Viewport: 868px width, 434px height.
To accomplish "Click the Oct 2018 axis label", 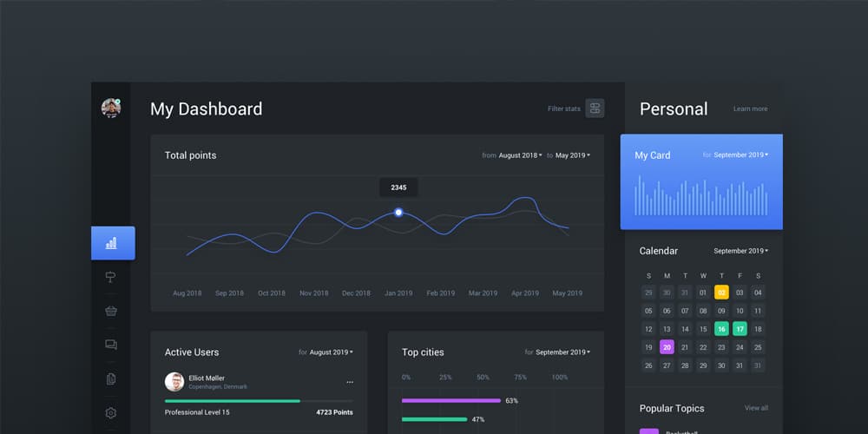I will click(271, 293).
